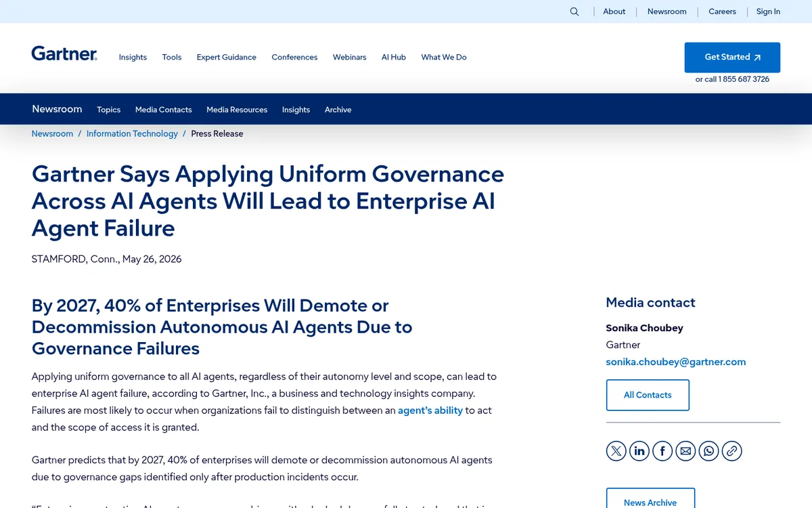Open the Conferences menu
This screenshot has width=812, height=508.
[294, 58]
